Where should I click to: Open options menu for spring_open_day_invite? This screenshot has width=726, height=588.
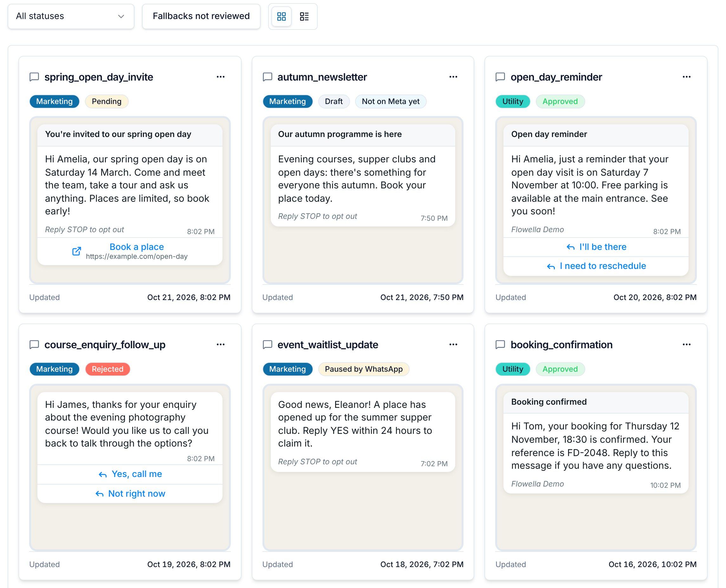click(220, 77)
